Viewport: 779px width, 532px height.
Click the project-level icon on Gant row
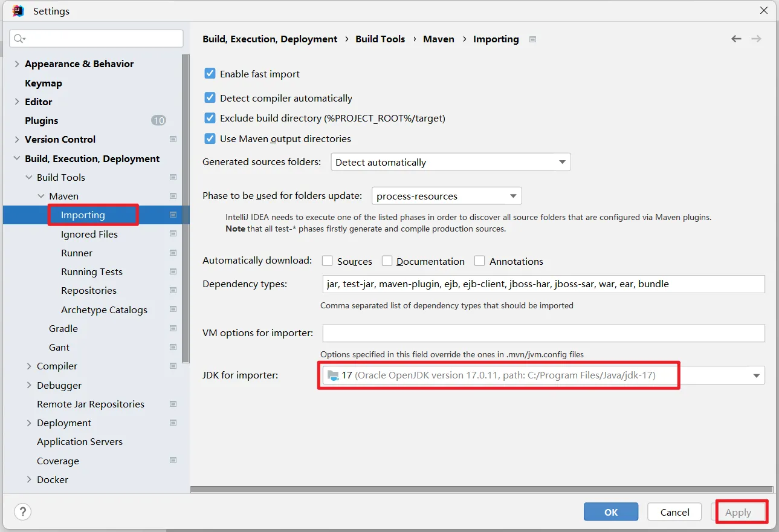click(x=173, y=347)
